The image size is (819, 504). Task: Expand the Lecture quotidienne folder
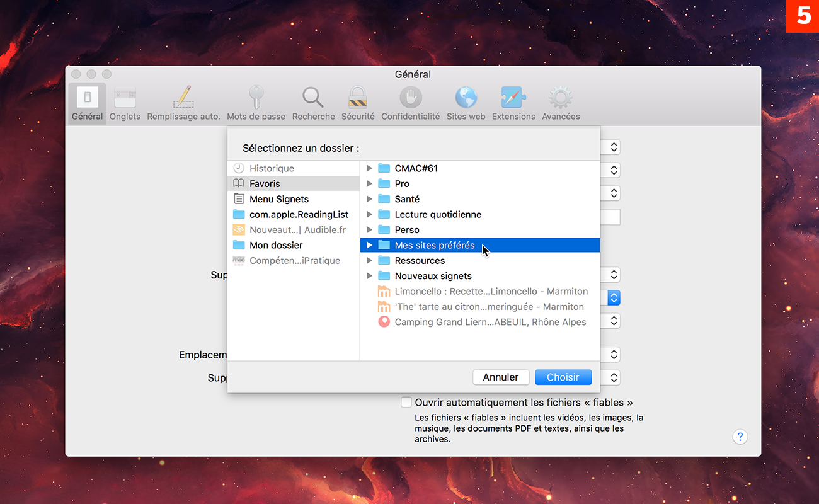[370, 214]
